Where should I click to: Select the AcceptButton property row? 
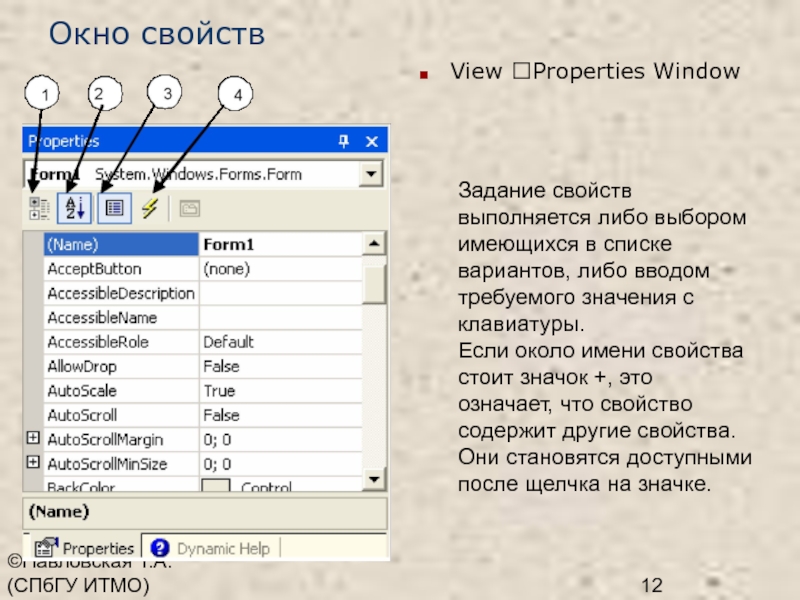click(120, 269)
